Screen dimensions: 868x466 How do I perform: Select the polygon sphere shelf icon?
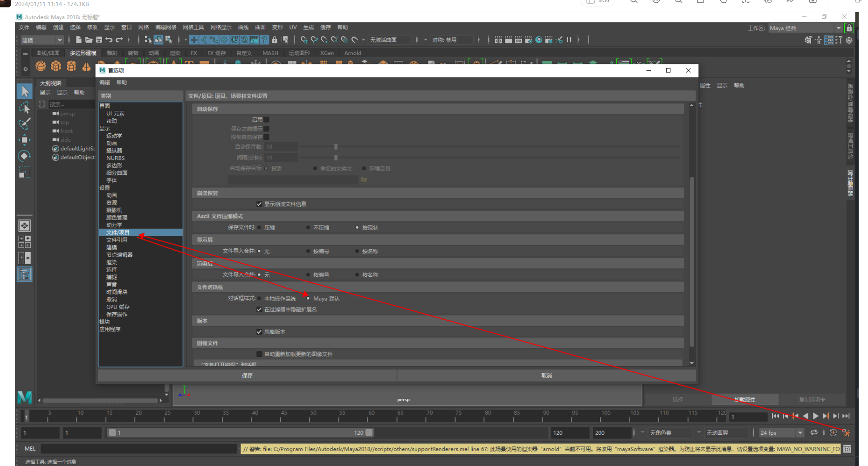click(x=41, y=66)
